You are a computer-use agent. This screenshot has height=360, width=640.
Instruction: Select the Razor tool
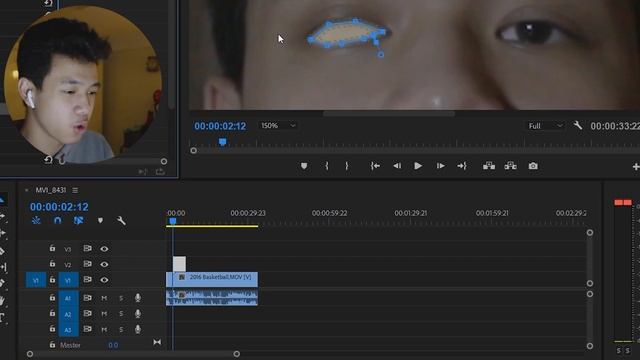point(2,251)
